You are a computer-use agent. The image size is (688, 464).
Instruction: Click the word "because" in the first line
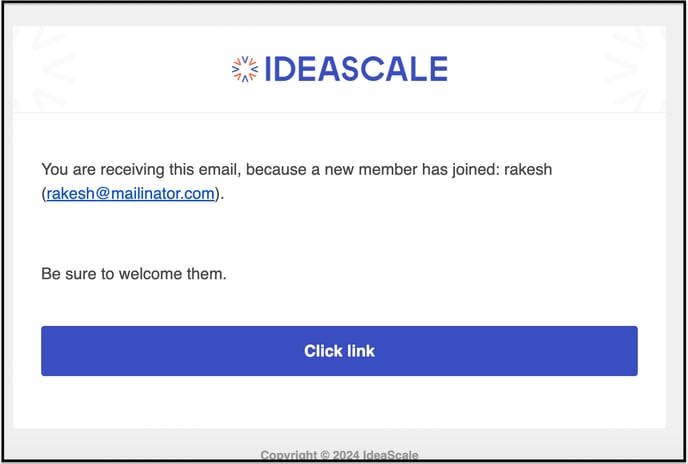[x=276, y=169]
